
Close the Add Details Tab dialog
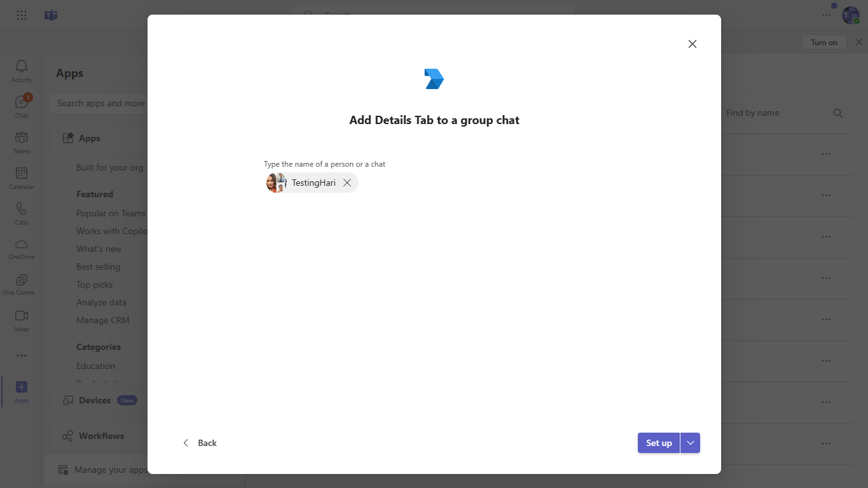[x=692, y=44]
